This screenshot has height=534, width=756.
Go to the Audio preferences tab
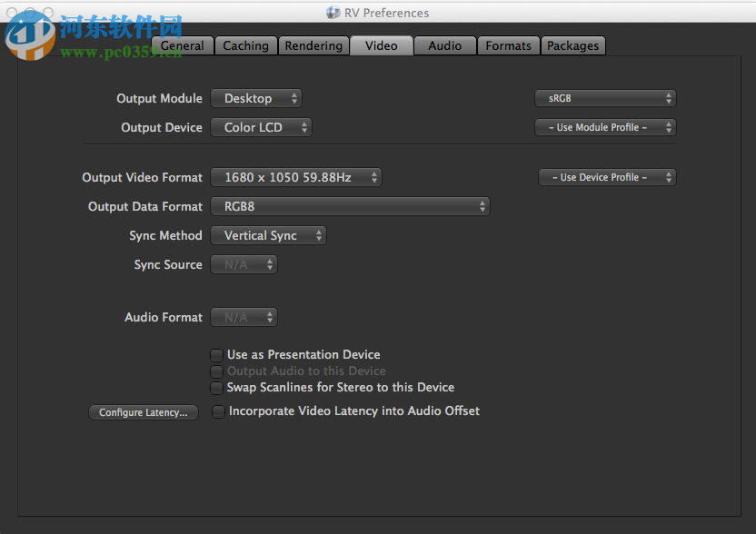444,45
